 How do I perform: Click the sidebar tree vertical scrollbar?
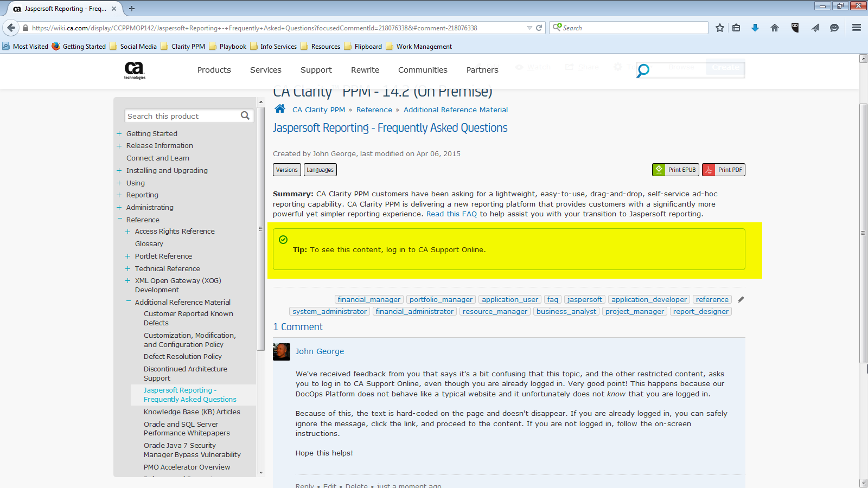261,228
